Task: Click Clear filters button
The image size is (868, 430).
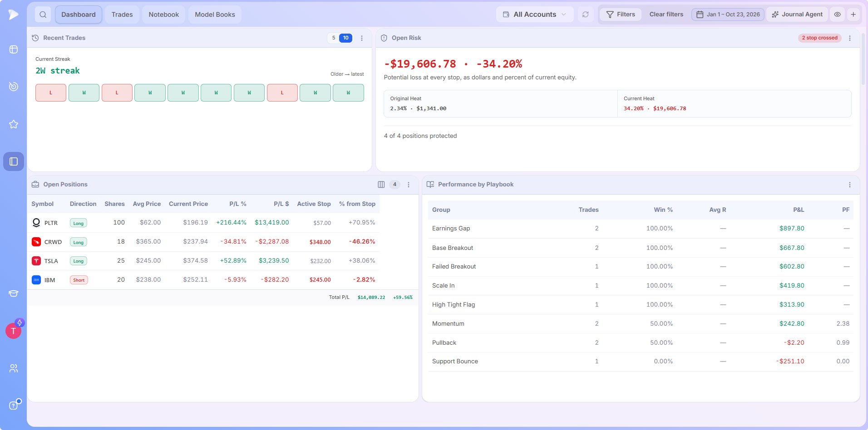Action: pyautogui.click(x=666, y=15)
